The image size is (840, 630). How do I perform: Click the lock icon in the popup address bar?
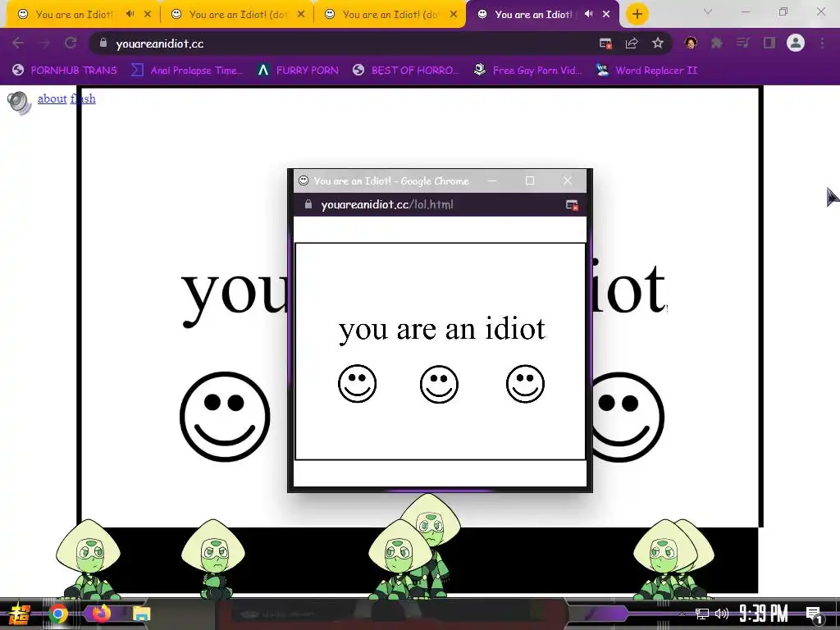click(308, 204)
